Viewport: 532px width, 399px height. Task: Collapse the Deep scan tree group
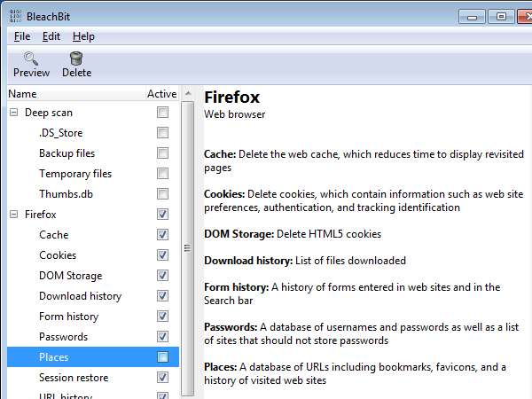pos(14,113)
